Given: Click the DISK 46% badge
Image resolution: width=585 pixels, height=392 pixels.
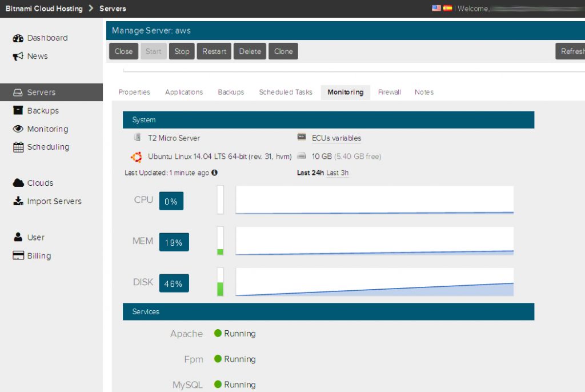Looking at the screenshot, I should (x=174, y=283).
